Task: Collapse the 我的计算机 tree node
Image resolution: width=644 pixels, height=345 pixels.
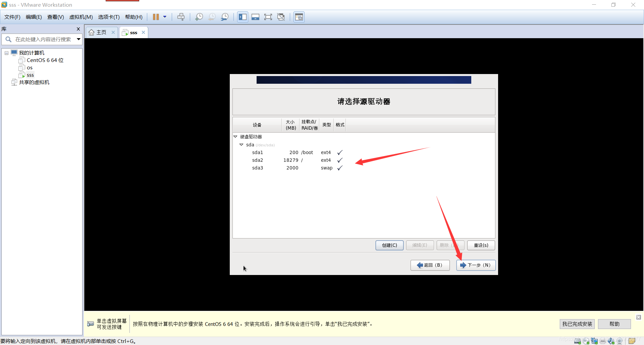Action: pyautogui.click(x=6, y=53)
